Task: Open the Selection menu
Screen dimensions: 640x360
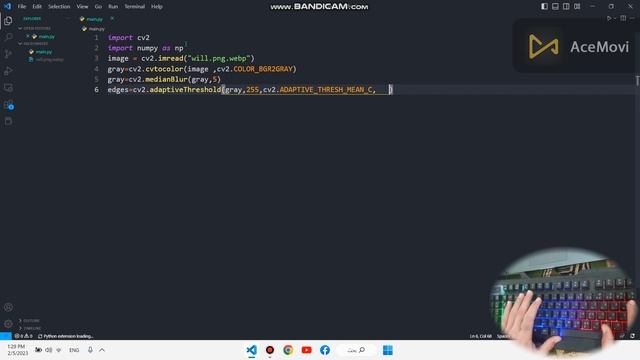Action: pyautogui.click(x=59, y=7)
